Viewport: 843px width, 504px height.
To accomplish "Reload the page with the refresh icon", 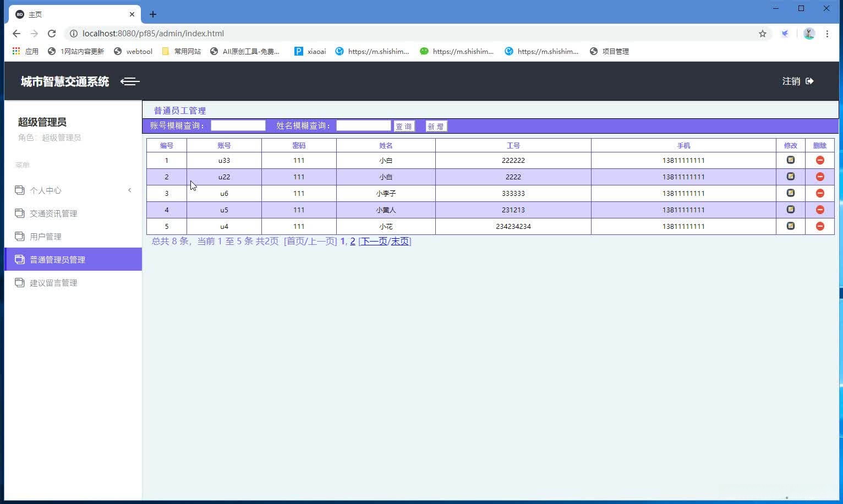I will pos(52,34).
